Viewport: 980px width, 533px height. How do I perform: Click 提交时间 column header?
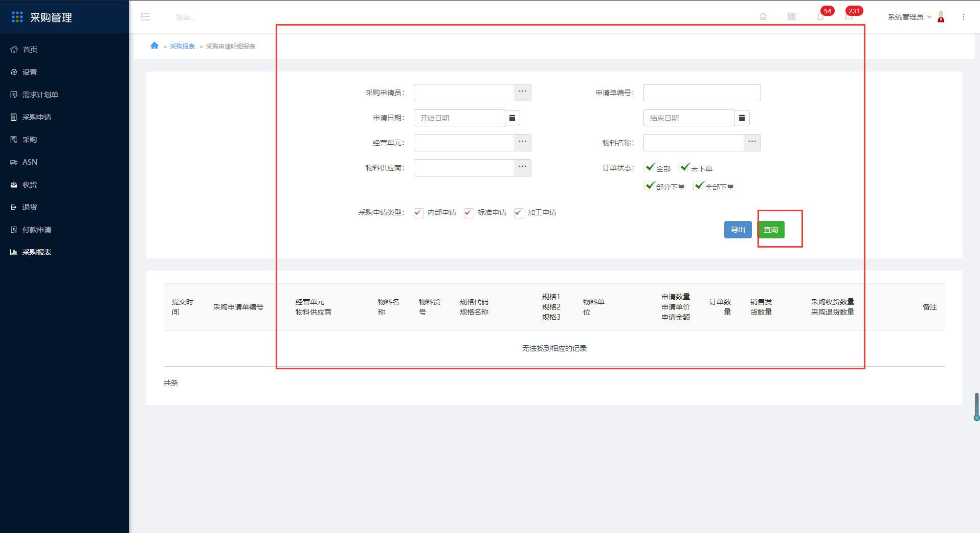point(183,307)
